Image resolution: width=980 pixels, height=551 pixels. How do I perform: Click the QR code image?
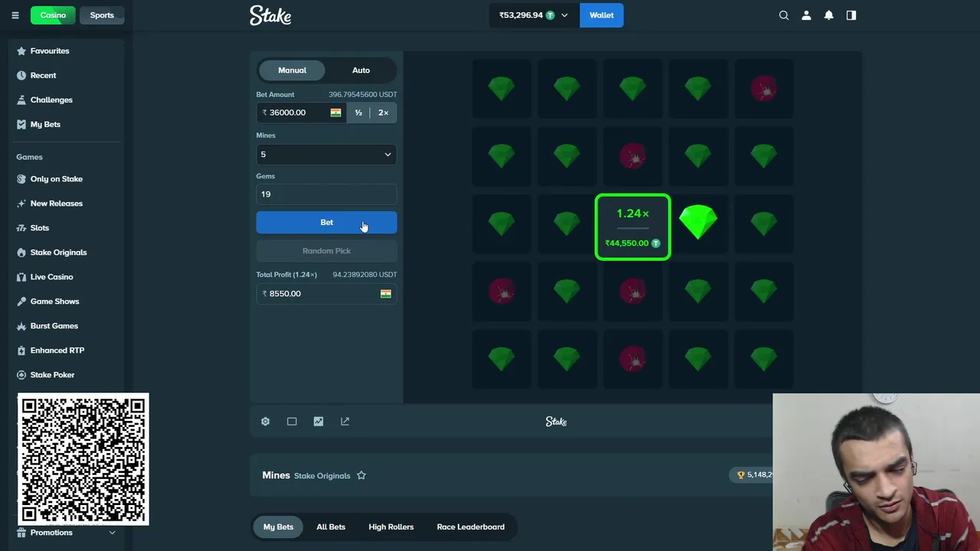click(83, 459)
